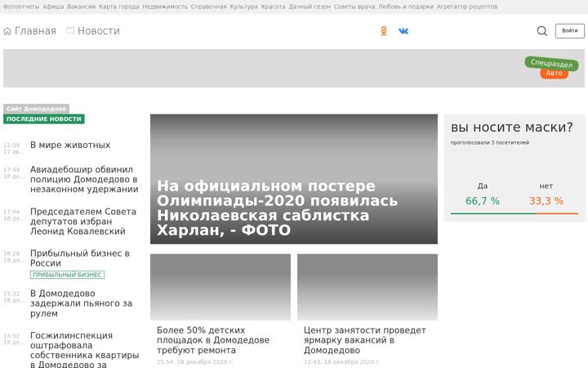The image size is (588, 368).
Task: Open article Госжилинспекция оштрафовала собственника квартиры
Action: [x=85, y=350]
